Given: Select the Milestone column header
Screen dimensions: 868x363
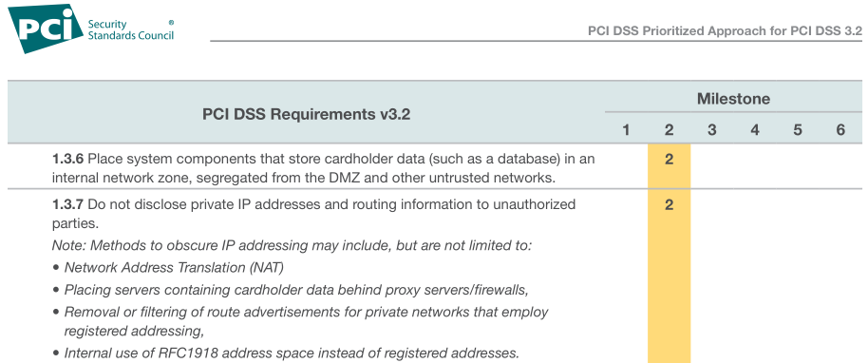Looking at the screenshot, I should pos(733,99).
